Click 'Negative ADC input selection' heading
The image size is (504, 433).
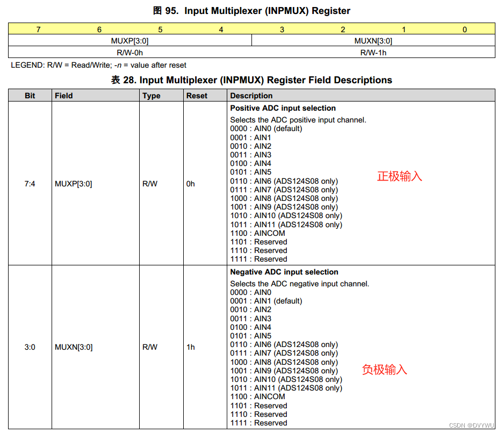tap(284, 272)
